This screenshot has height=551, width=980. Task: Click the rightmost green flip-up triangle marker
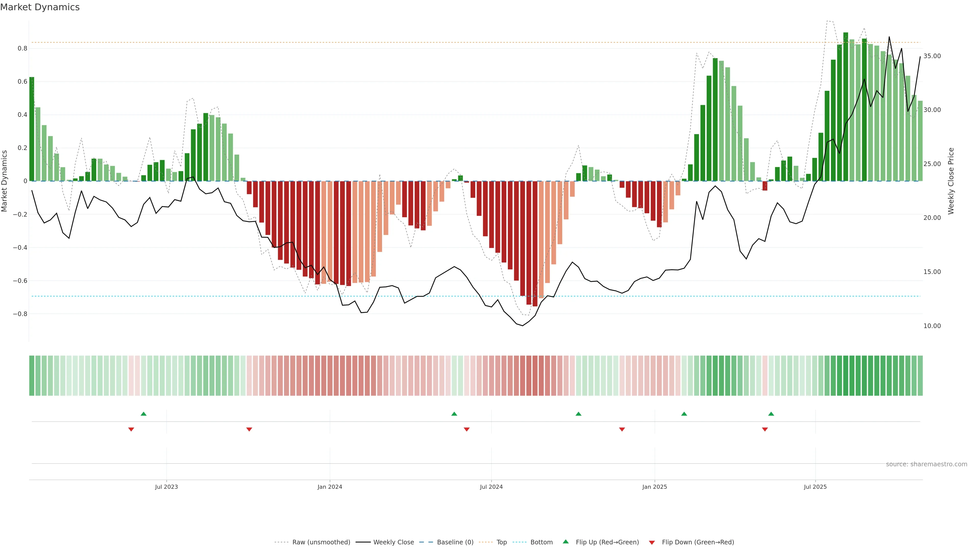pos(771,414)
